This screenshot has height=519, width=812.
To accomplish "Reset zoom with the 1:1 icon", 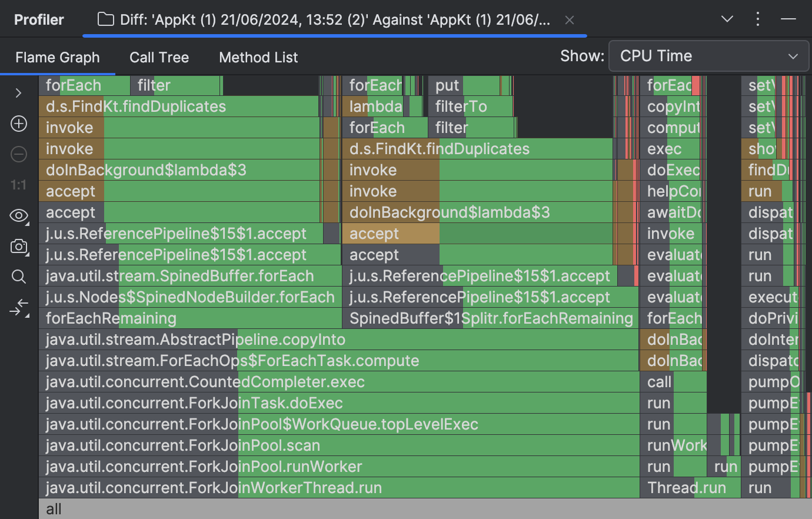I will pyautogui.click(x=18, y=185).
